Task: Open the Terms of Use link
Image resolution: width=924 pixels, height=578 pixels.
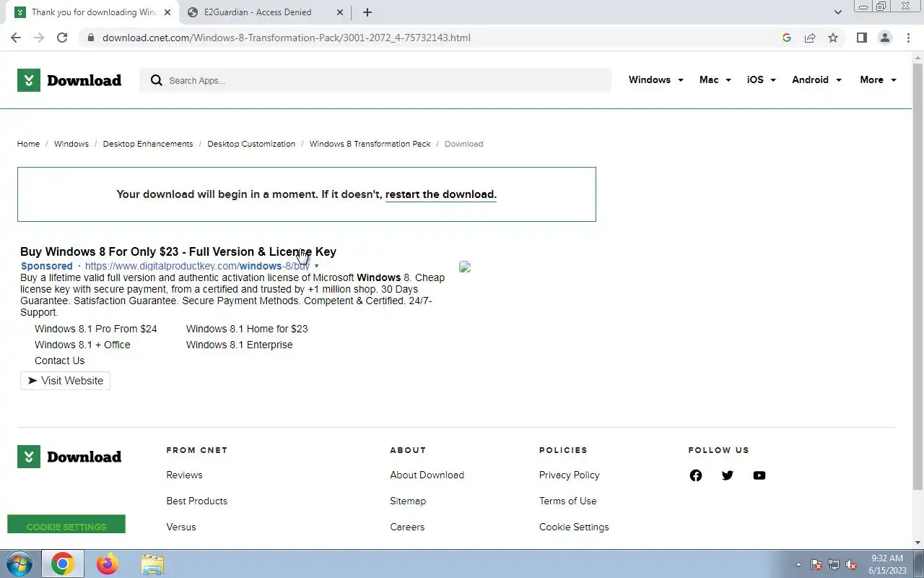Action: click(567, 501)
